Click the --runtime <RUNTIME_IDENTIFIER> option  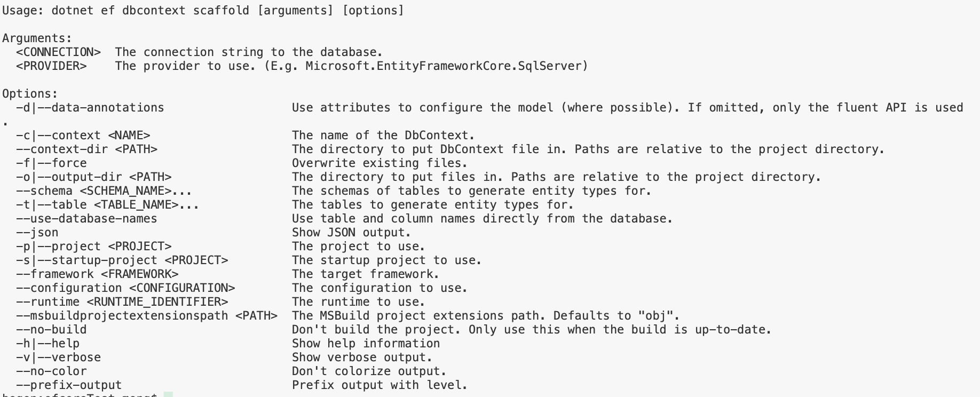(x=122, y=302)
